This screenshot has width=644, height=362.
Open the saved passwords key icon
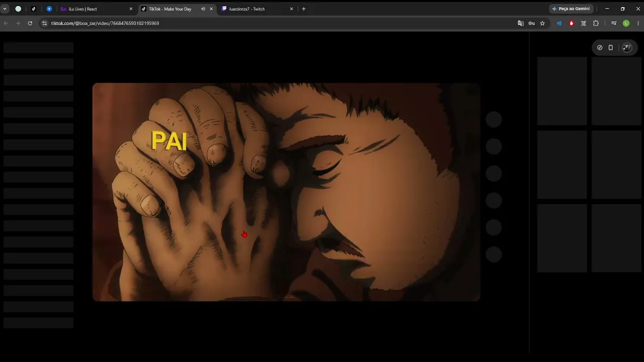(x=531, y=23)
